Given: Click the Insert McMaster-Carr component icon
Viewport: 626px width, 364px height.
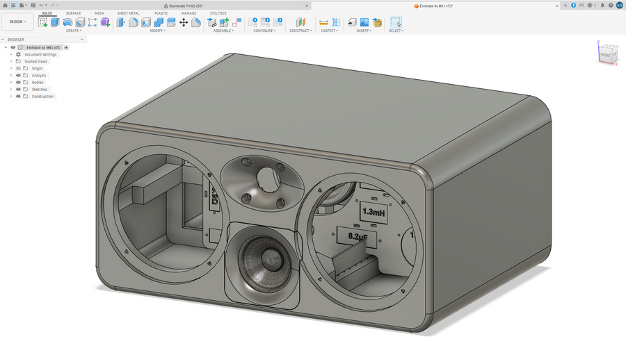Looking at the screenshot, I should (x=377, y=22).
